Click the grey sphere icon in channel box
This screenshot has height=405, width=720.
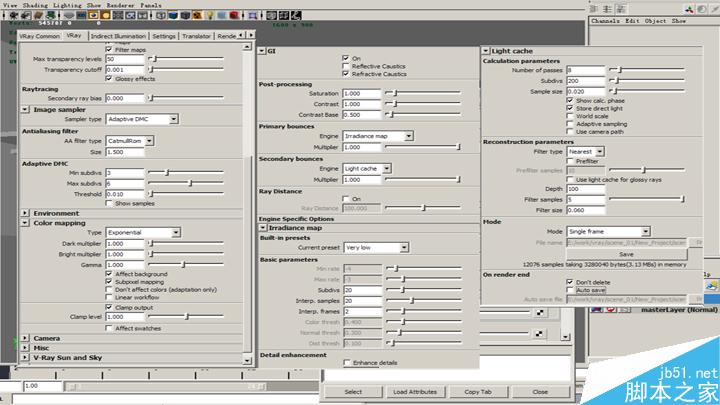(702, 9)
